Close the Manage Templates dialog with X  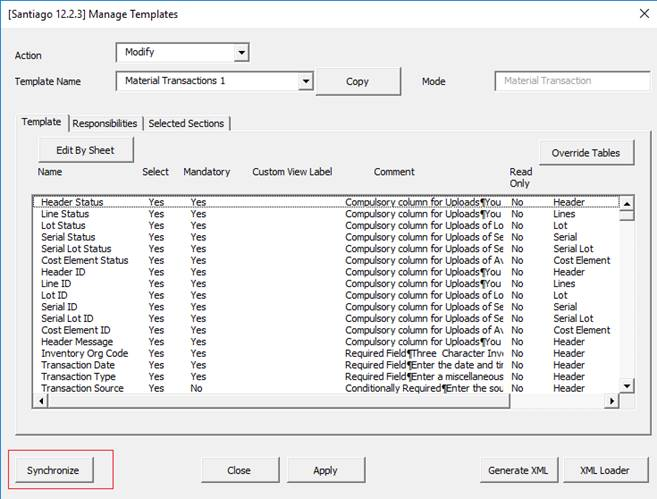tap(644, 14)
